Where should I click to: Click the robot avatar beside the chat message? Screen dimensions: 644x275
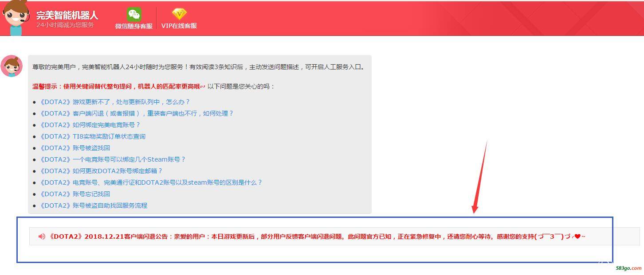coord(12,66)
